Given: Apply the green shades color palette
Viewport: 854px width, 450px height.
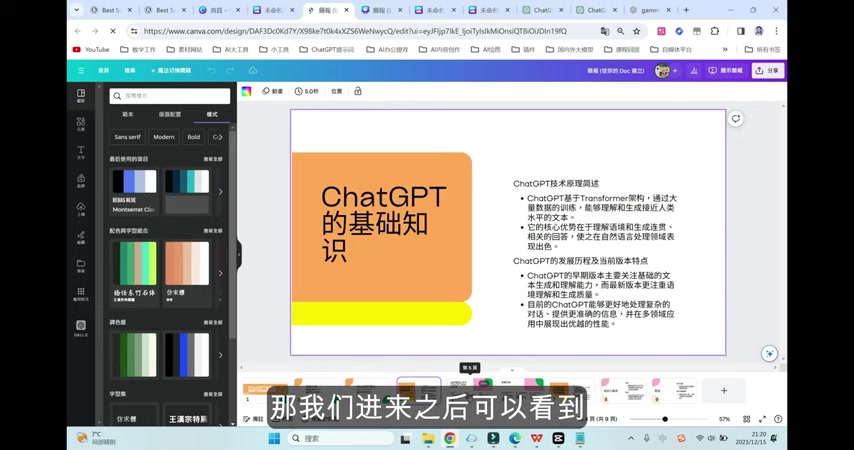Looking at the screenshot, I should coord(134,355).
